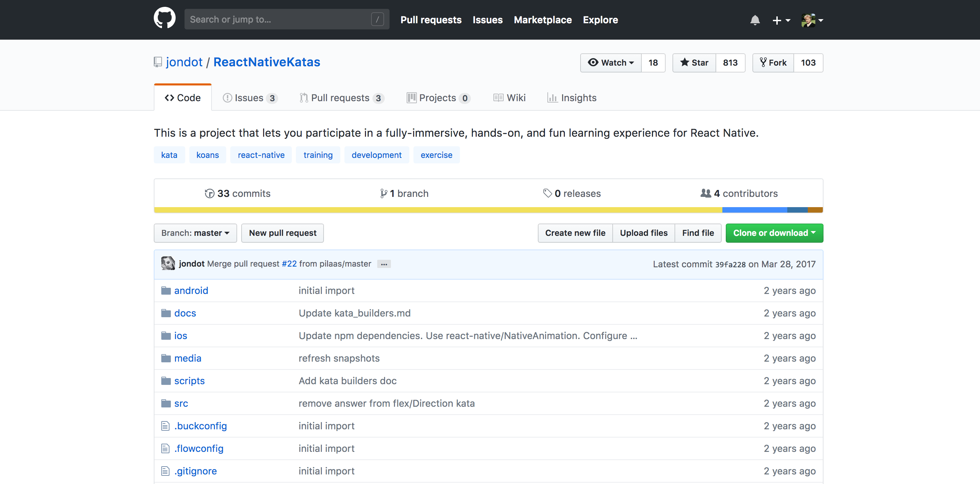The width and height of the screenshot is (980, 484).
Task: Click Create new file
Action: coord(575,233)
